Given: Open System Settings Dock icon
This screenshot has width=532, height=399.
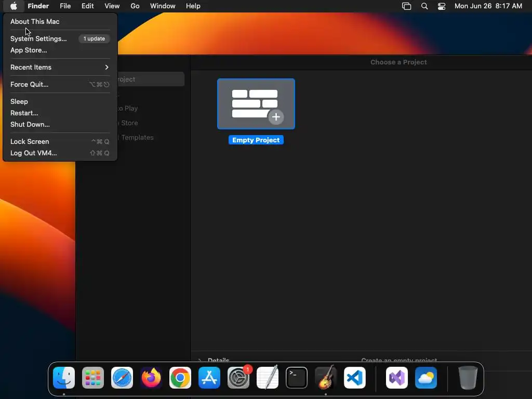Looking at the screenshot, I should click(238, 378).
